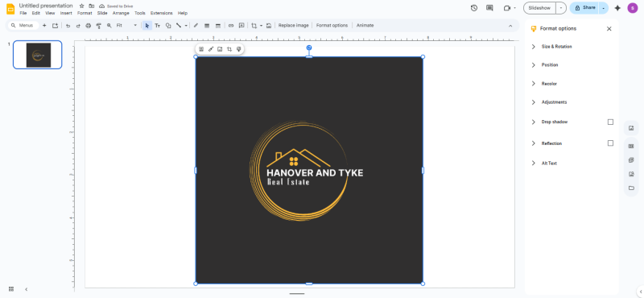644x298 pixels.
Task: Click the Untitled presentation title
Action: 46,6
